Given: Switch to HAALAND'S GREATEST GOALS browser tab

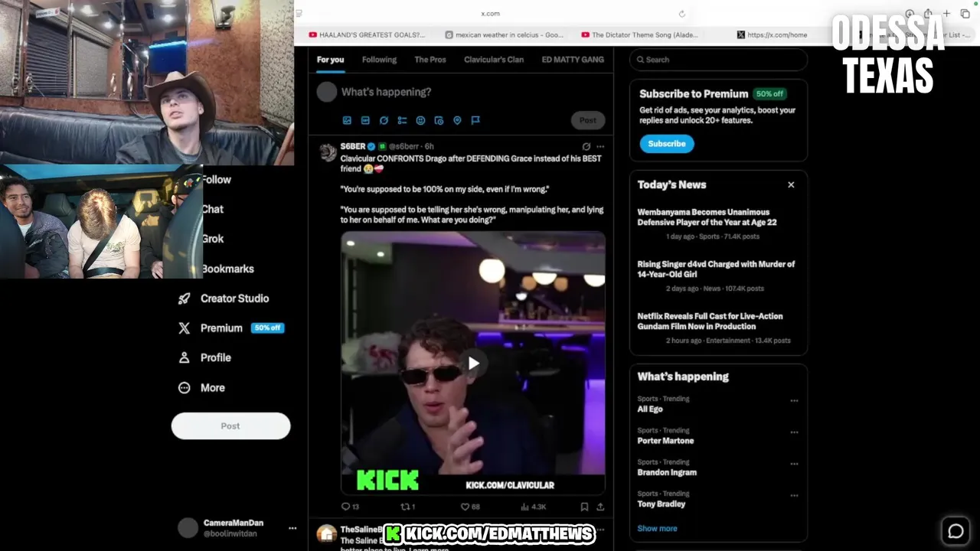Looking at the screenshot, I should 367,34.
